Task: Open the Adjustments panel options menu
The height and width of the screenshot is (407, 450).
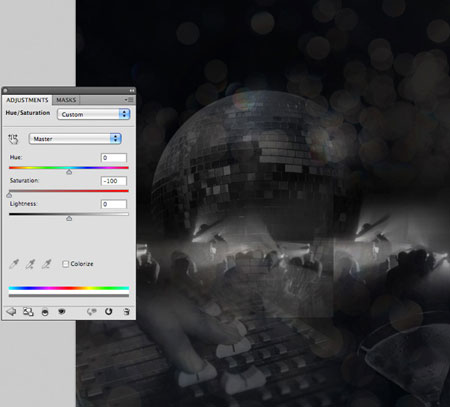Action: point(129,100)
